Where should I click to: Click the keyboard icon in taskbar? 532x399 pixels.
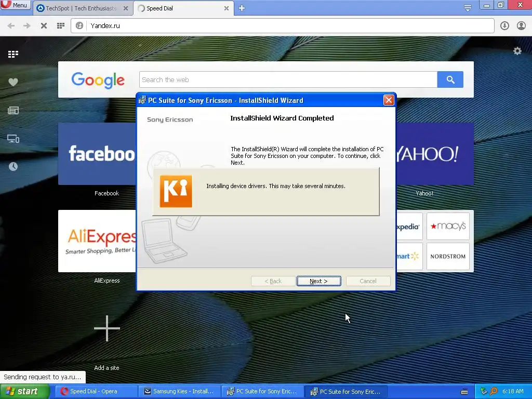point(464,392)
